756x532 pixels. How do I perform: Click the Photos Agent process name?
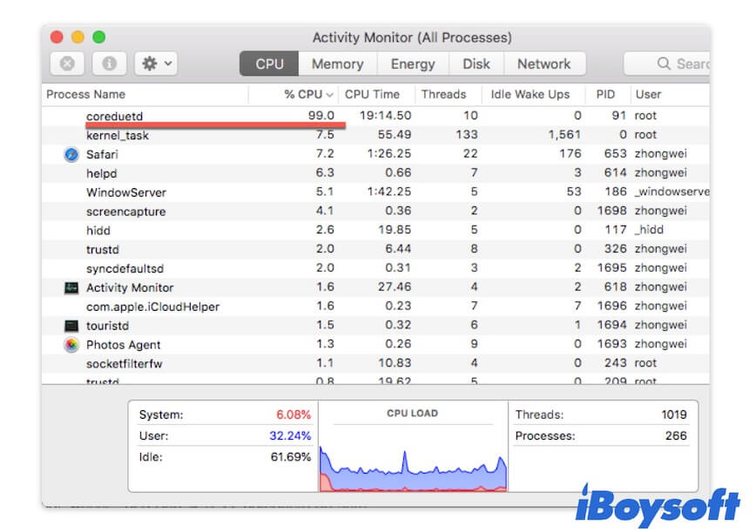[x=124, y=345]
